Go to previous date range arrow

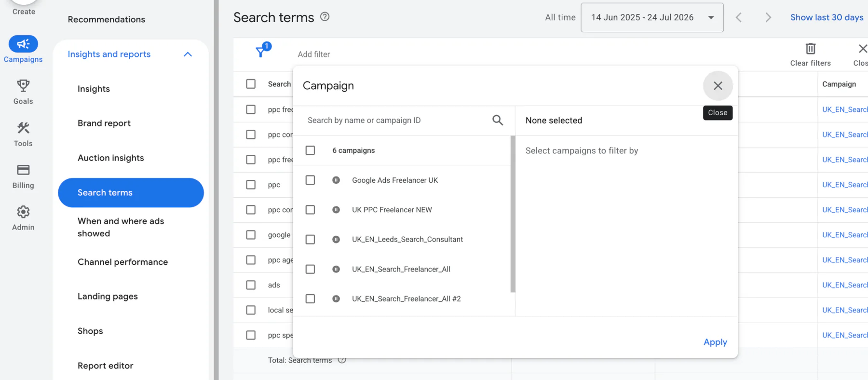click(x=739, y=17)
